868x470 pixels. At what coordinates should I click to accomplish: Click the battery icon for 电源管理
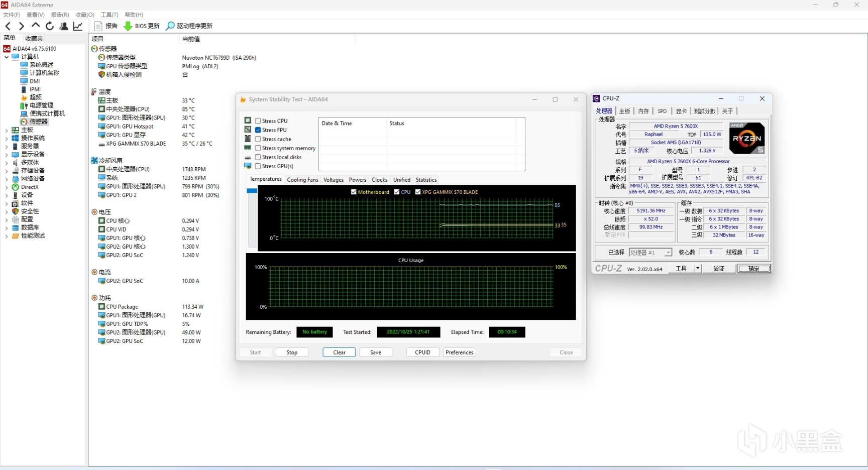coord(24,105)
